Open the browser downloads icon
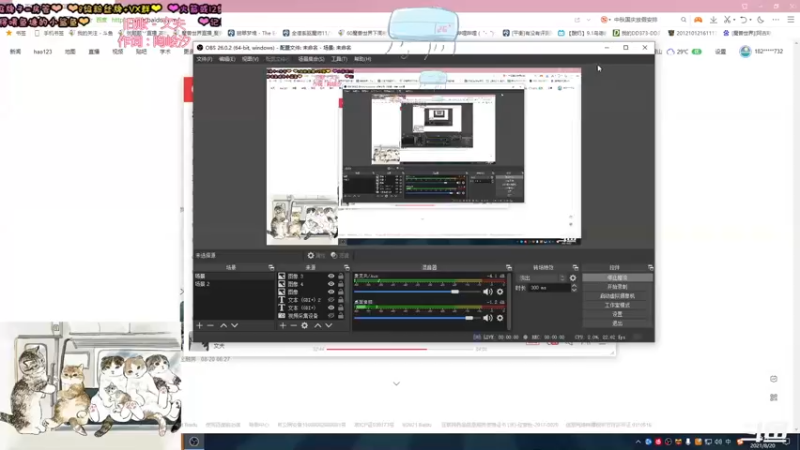 [x=713, y=20]
